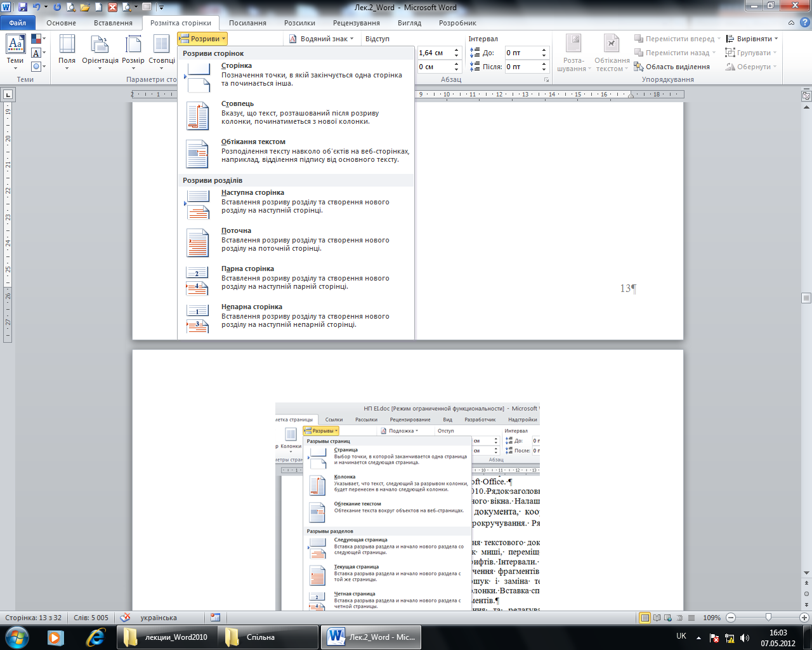The width and height of the screenshot is (812, 650).
Task: Click the Save icon in quick access toolbar
Action: (23, 8)
